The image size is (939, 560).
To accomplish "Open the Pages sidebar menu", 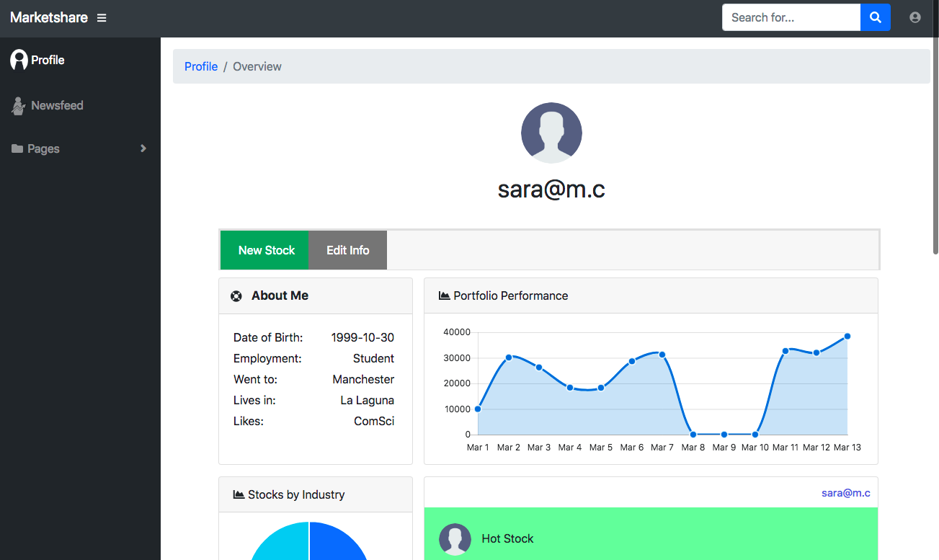I will 80,148.
